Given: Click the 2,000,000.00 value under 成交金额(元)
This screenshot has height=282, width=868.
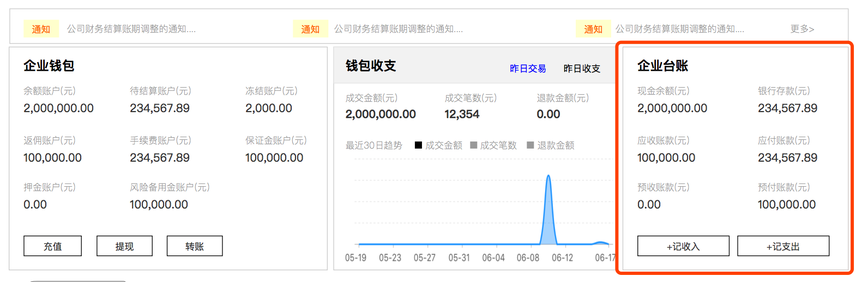Looking at the screenshot, I should coord(381,114).
